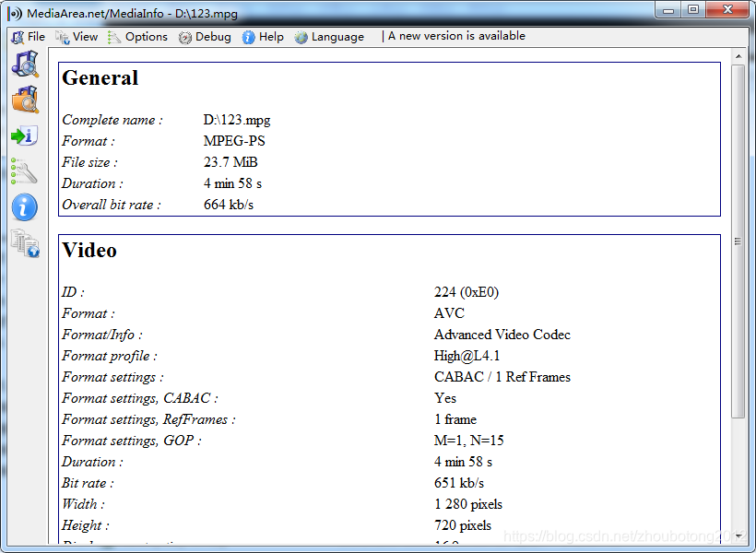This screenshot has width=756, height=553.
Task: Click the 'AVC' video format value
Action: click(x=449, y=313)
